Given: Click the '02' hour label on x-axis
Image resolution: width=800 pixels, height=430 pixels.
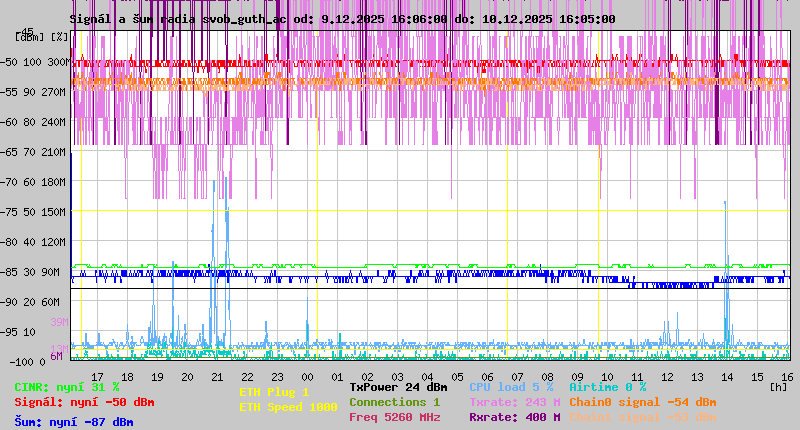Looking at the screenshot, I should (x=367, y=377).
